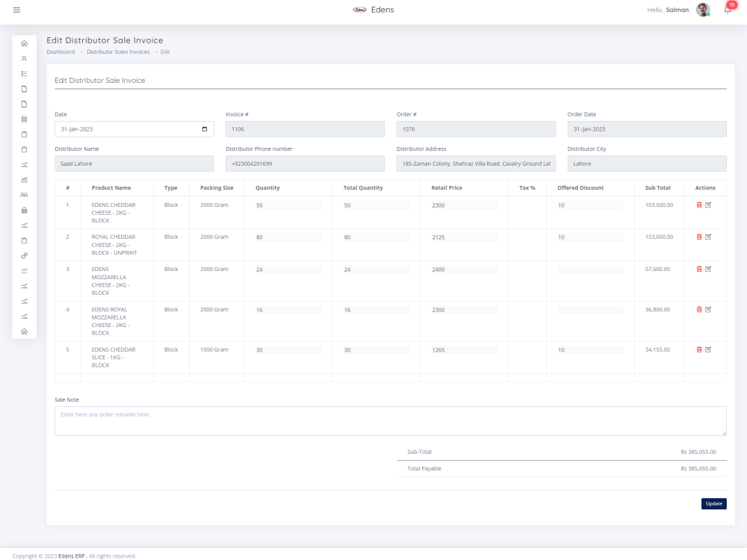Click the Invoice # field 1106
The image size is (747, 560).
[305, 129]
